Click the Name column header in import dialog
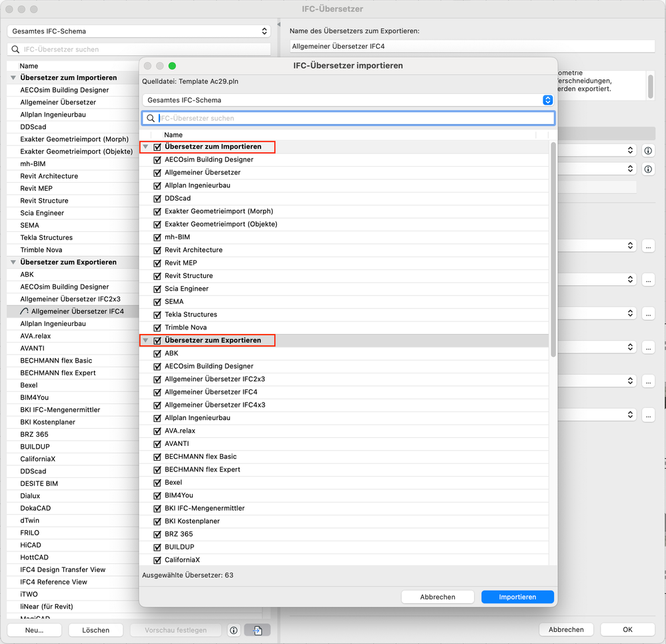 (x=173, y=135)
